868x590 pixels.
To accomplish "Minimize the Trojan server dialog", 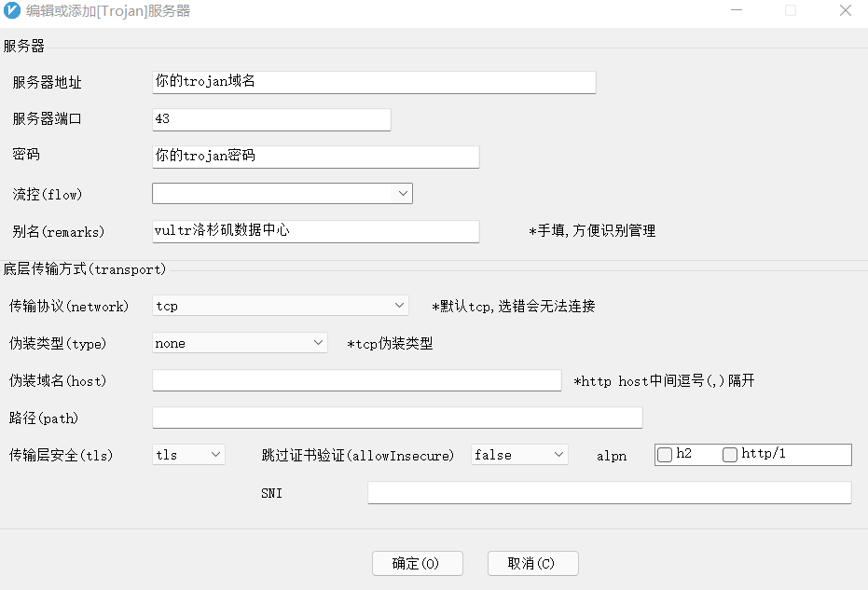I will 737,10.
